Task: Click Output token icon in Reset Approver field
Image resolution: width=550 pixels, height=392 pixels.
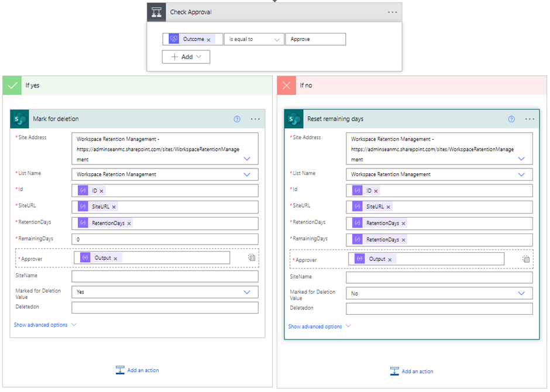Action: point(359,259)
